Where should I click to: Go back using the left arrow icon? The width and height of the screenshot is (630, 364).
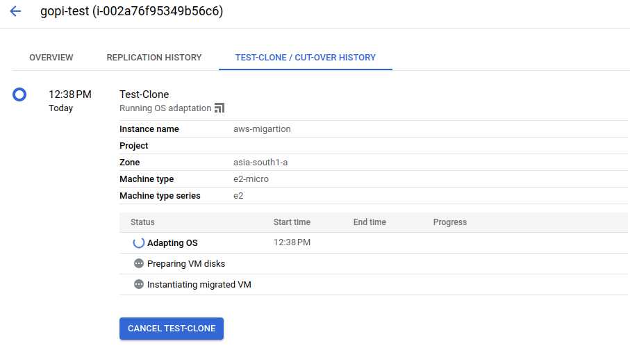15,11
